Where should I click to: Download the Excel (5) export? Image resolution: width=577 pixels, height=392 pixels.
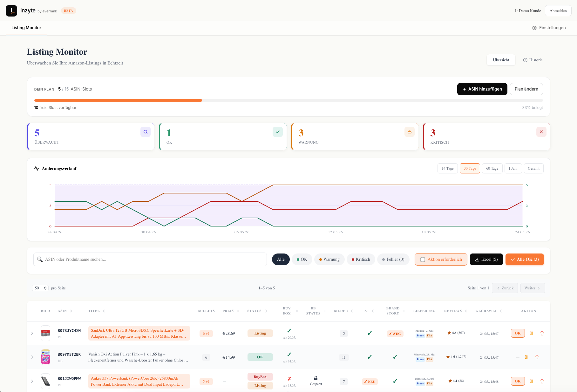click(486, 259)
